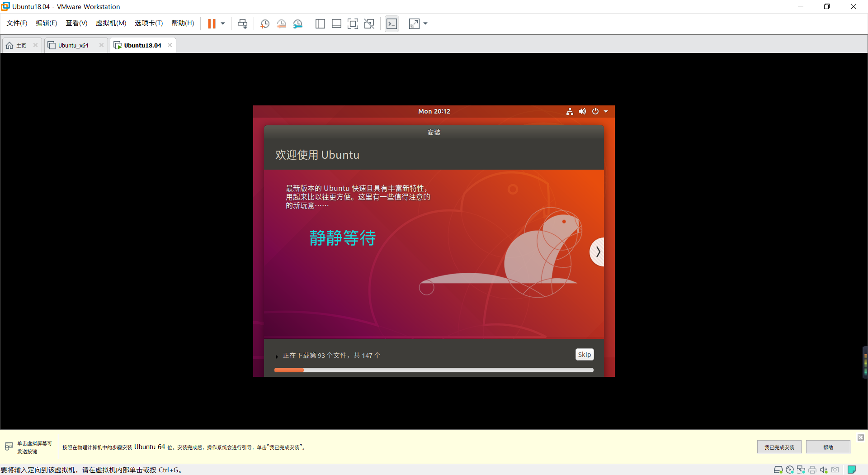Open the 查看(V) menu
This screenshot has height=475, width=868.
[76, 23]
